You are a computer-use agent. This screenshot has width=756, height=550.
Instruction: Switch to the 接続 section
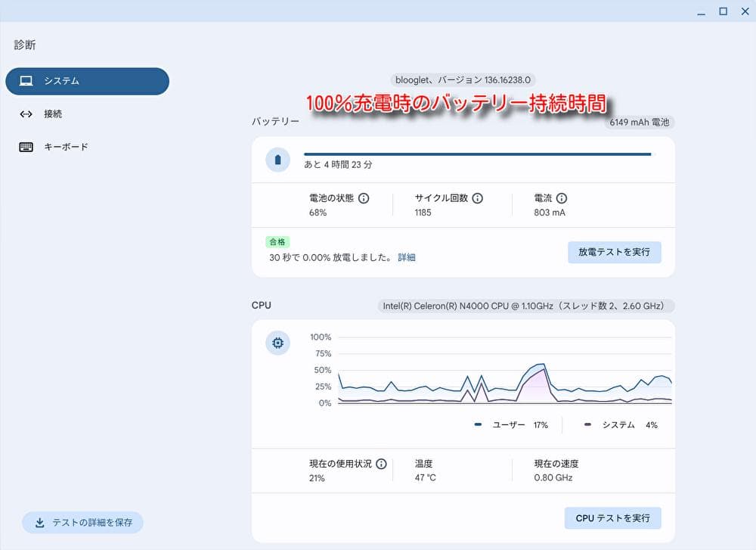(x=53, y=114)
